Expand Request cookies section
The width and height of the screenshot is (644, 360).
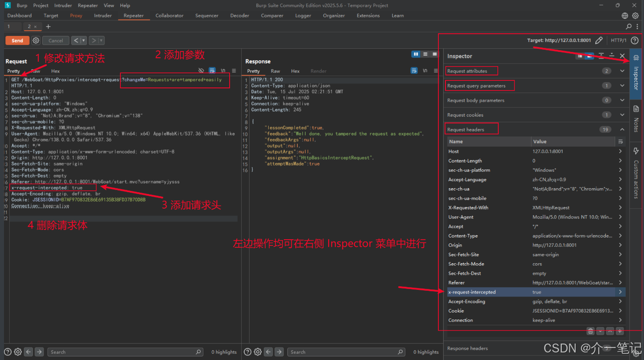pos(622,115)
